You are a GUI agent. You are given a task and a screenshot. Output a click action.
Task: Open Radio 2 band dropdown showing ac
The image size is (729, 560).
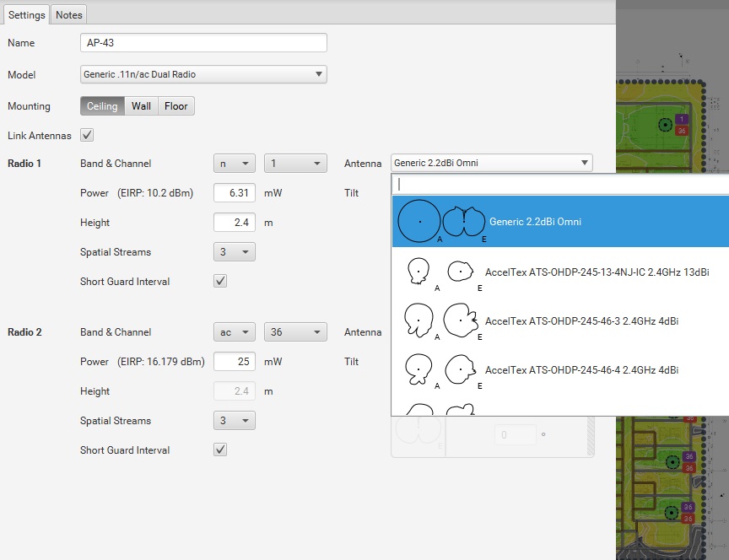point(235,332)
